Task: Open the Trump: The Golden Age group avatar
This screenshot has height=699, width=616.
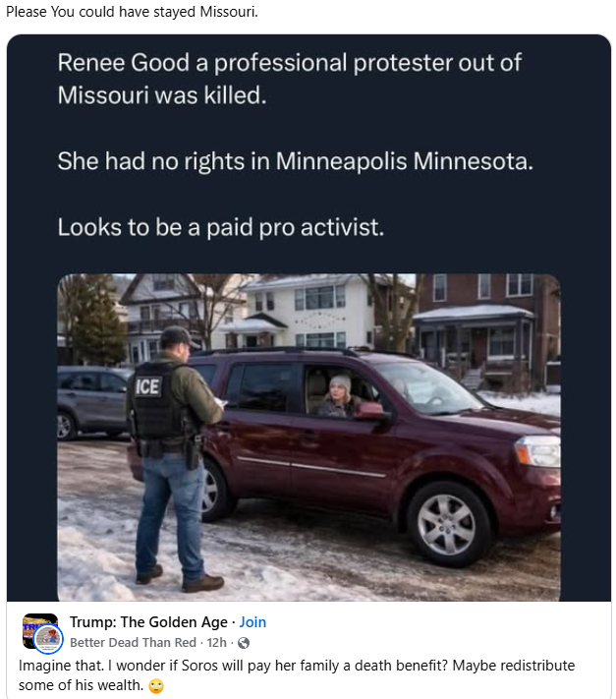Action: pos(39,631)
